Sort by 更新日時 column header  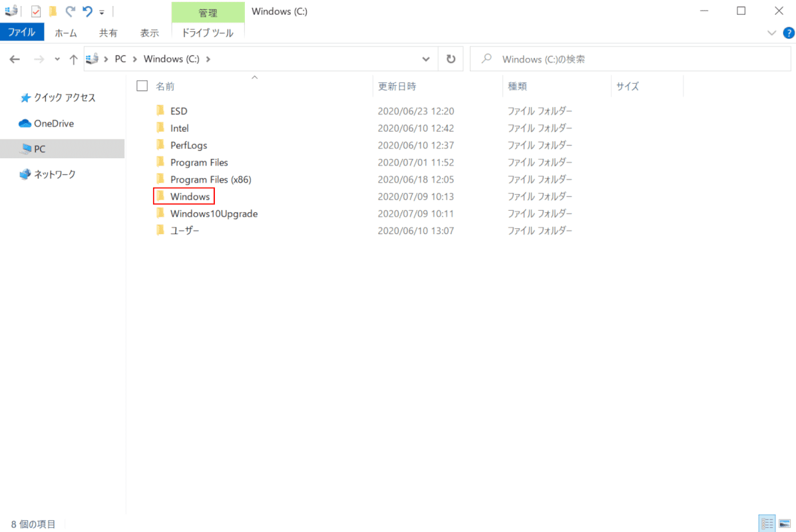tap(397, 86)
